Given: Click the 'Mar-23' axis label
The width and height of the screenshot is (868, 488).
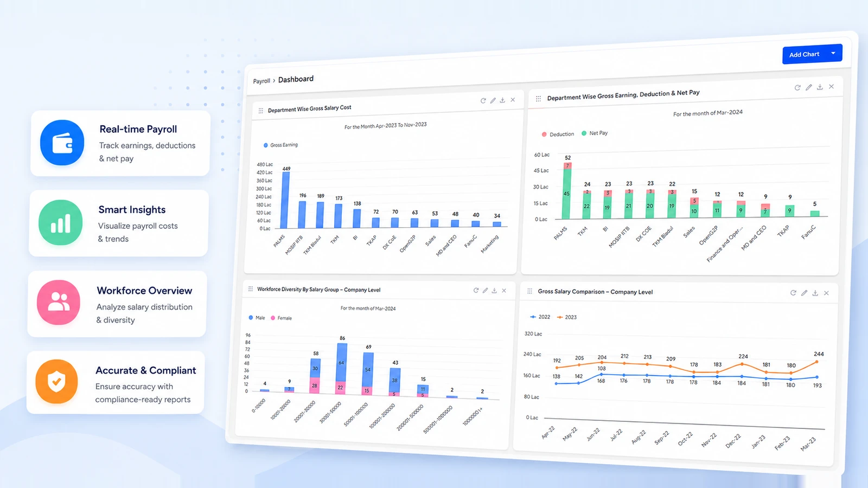Looking at the screenshot, I should (x=808, y=444).
